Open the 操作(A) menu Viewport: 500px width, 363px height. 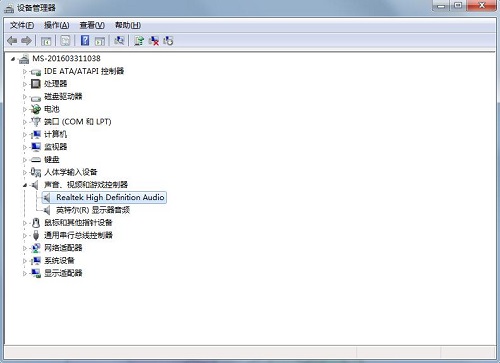pyautogui.click(x=57, y=25)
